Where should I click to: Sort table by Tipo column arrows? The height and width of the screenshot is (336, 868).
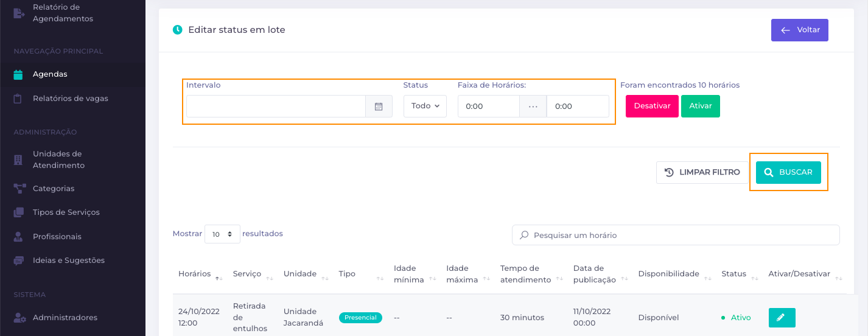(x=380, y=279)
